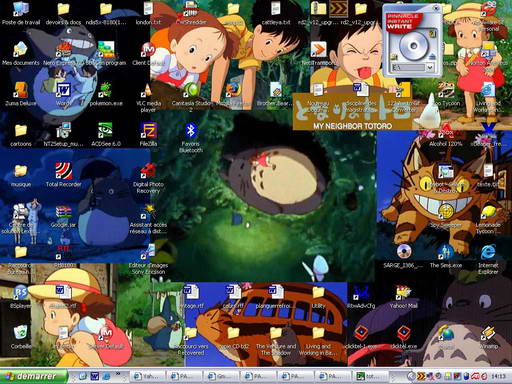Open the démarrer Start menu
The height and width of the screenshot is (384, 512).
[x=33, y=376]
